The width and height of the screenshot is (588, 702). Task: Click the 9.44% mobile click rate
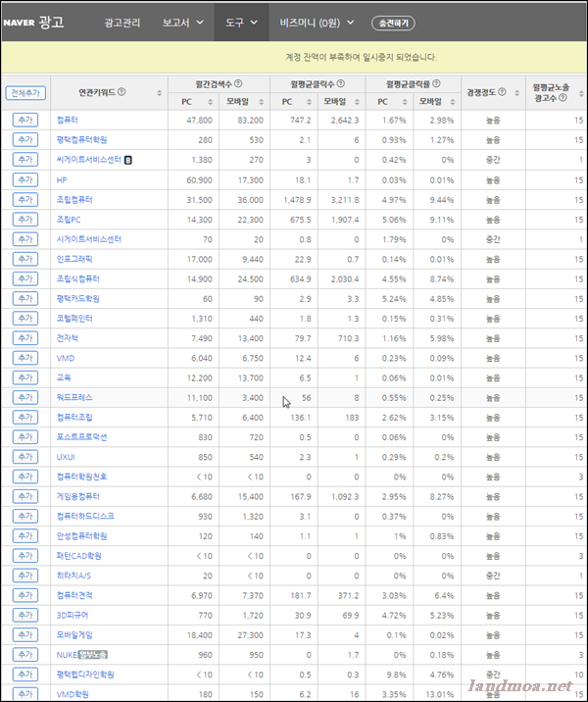click(x=442, y=200)
